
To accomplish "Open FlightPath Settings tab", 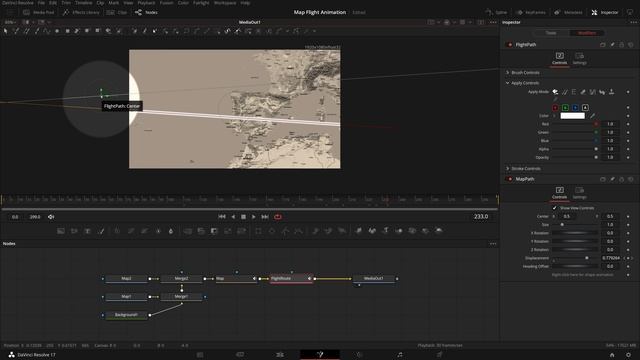I will [580, 58].
